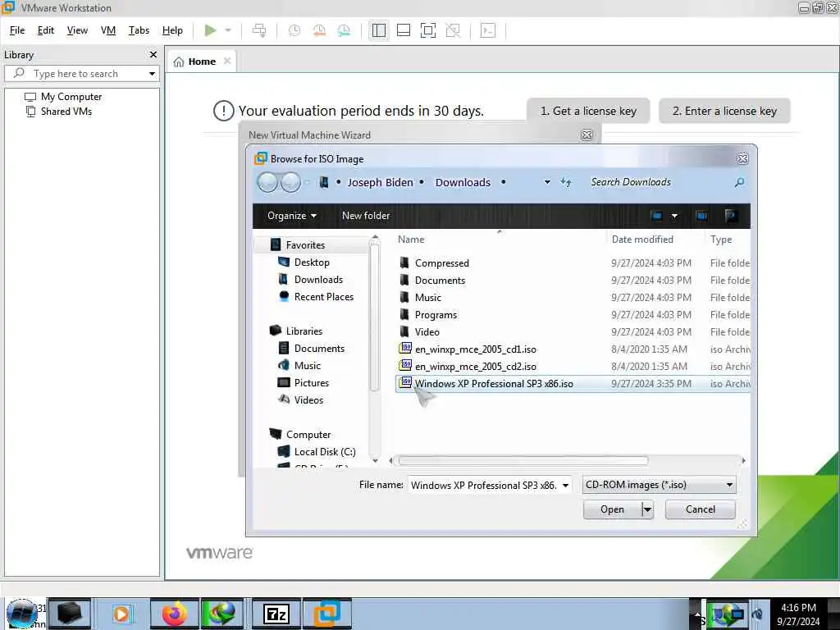Image resolution: width=840 pixels, height=630 pixels.
Task: Toggle the thumbnail bar icon
Action: click(404, 30)
